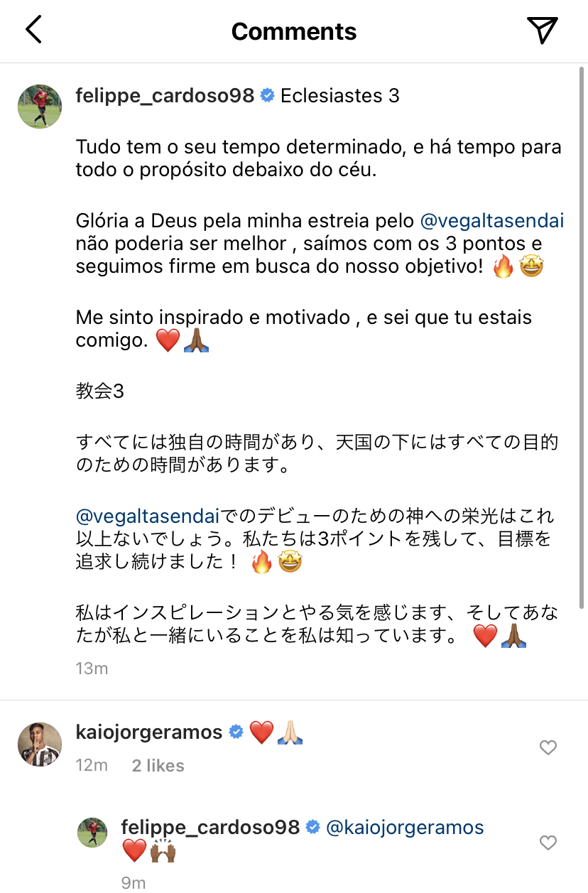Tap the 12m timestamp on kaiojorgeramos comment
The width and height of the screenshot is (588, 893).
[x=92, y=766]
